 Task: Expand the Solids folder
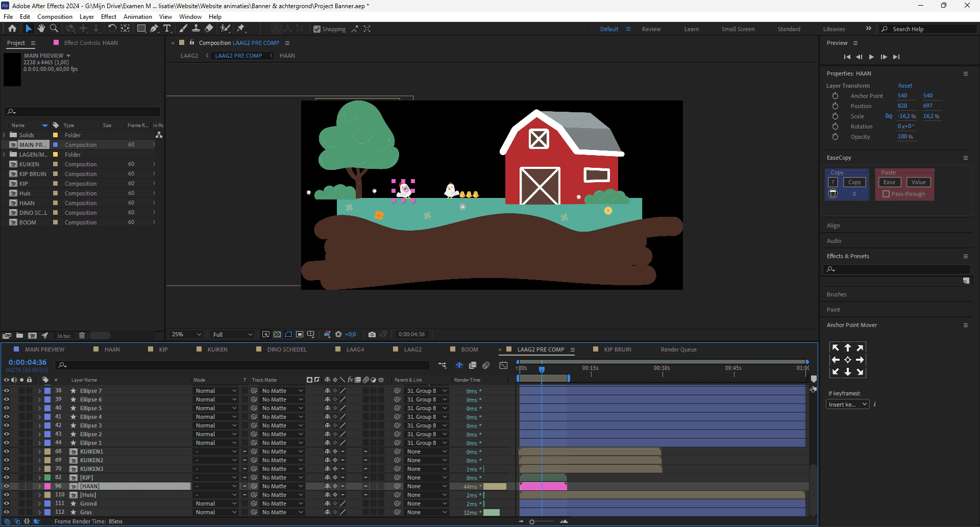point(5,135)
